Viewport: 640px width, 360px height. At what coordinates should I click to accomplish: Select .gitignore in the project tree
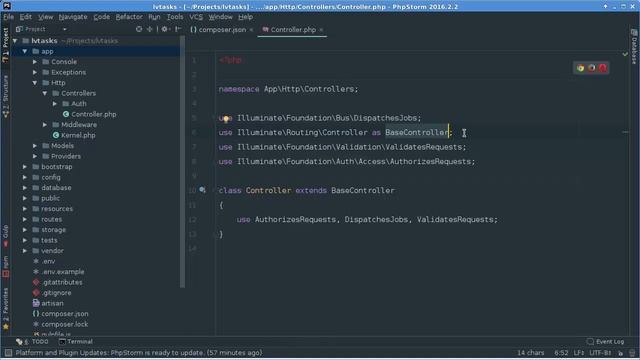[56, 293]
